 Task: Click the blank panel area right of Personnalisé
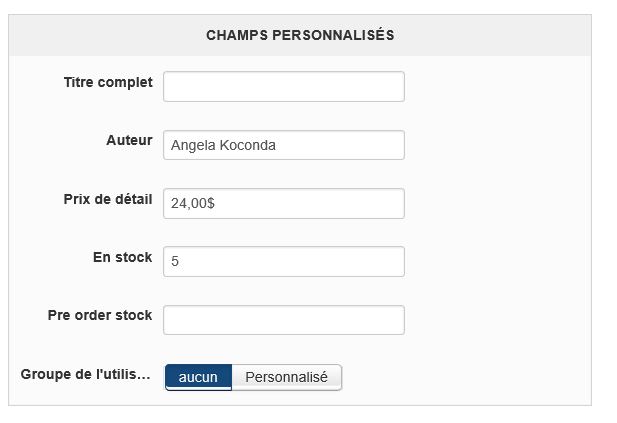[470, 377]
